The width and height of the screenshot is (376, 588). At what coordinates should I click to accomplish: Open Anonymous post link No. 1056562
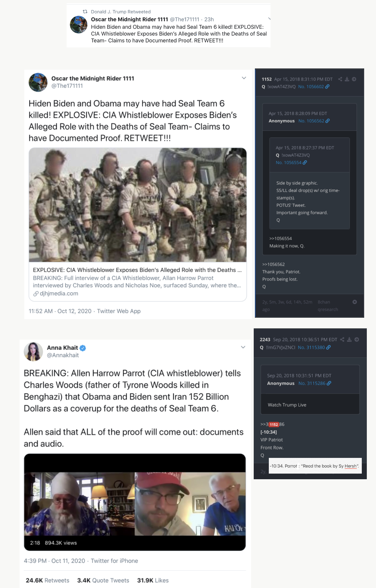point(314,121)
